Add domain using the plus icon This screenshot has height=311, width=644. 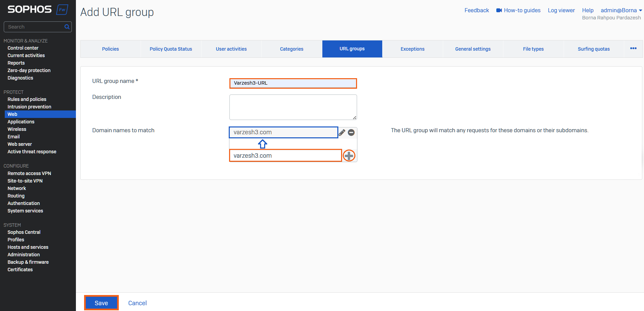click(x=349, y=156)
